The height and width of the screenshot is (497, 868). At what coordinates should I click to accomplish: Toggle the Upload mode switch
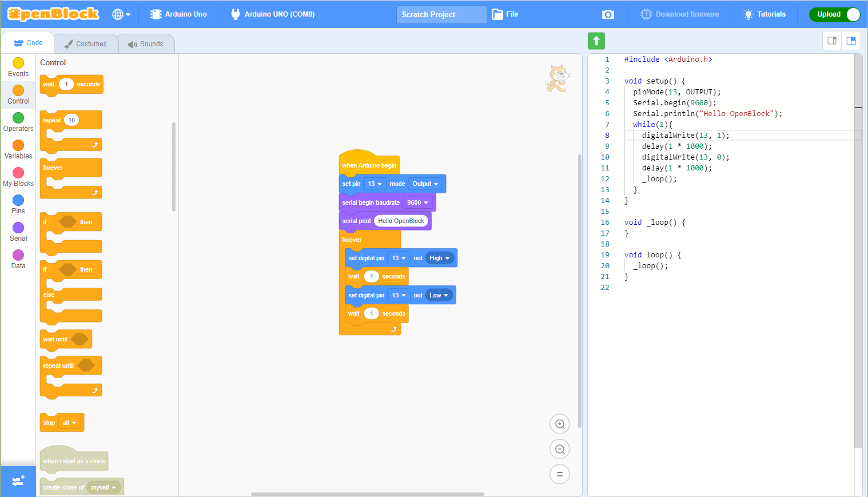835,14
